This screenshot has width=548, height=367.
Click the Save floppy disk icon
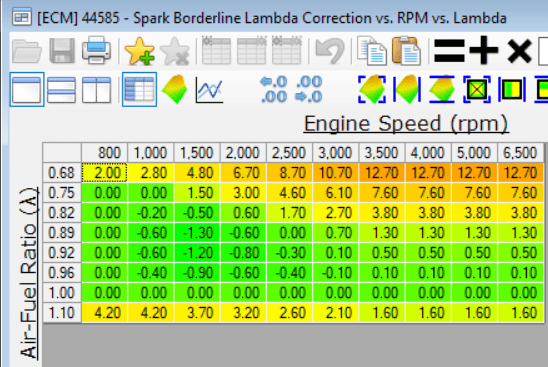(62, 51)
